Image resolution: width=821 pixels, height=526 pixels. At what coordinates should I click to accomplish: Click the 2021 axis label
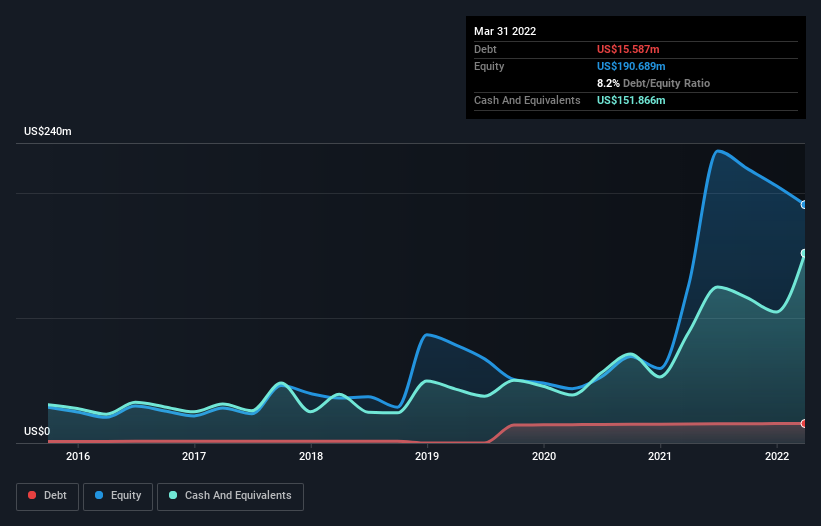coord(660,456)
